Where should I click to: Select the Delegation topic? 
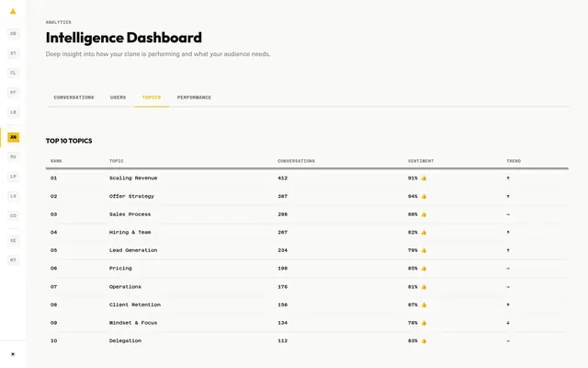(125, 341)
